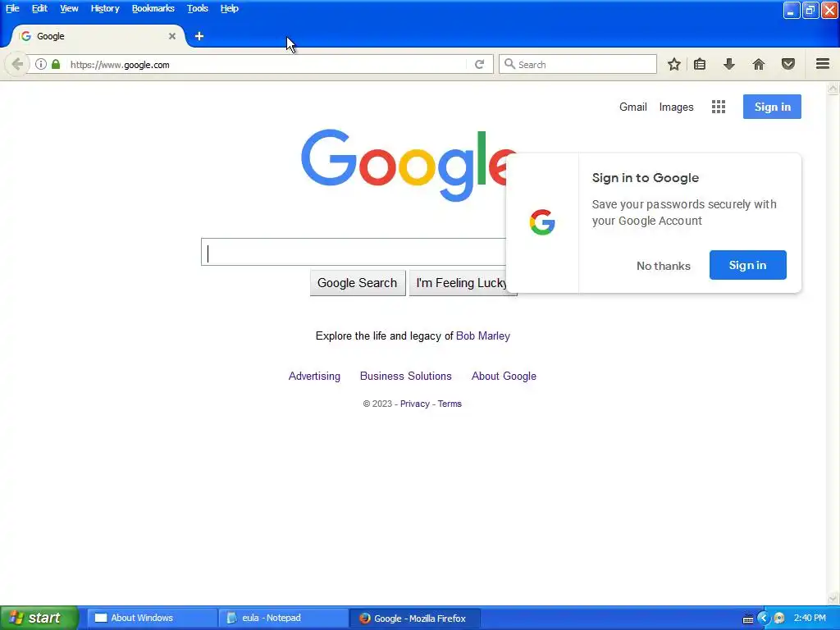Viewport: 840px width, 630px height.
Task: Open a new tab with plus icon
Action: point(199,36)
